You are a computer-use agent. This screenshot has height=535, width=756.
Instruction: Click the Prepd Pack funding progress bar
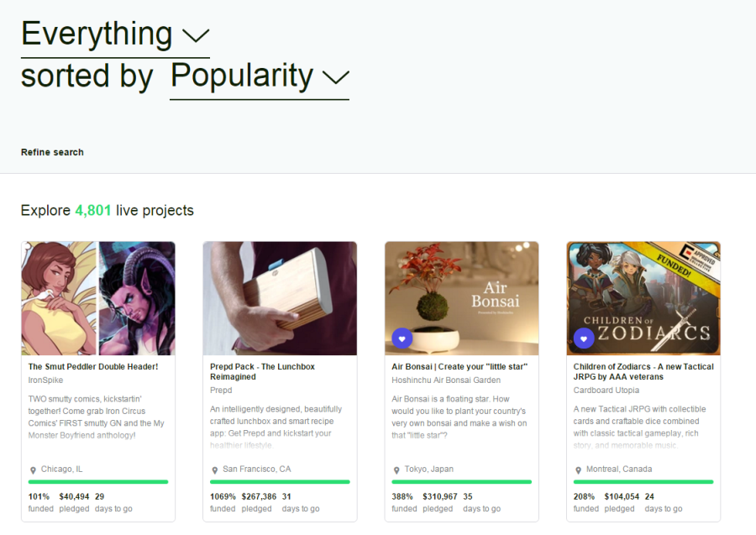pos(280,482)
